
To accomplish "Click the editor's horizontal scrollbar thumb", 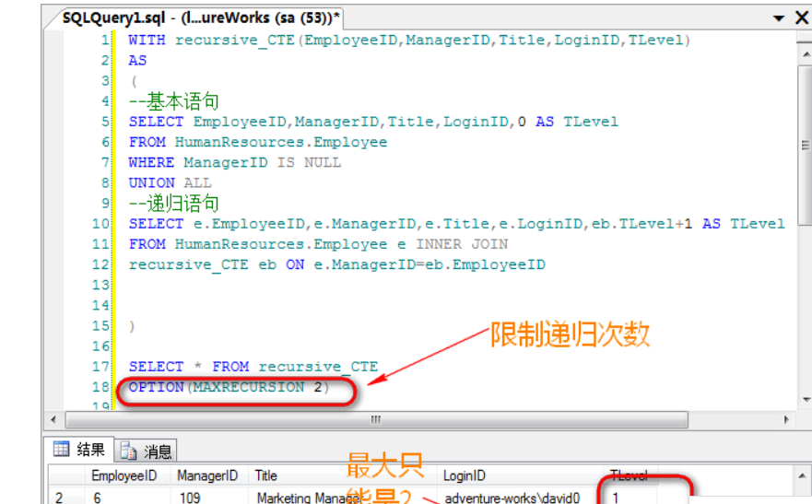I will pos(374,419).
